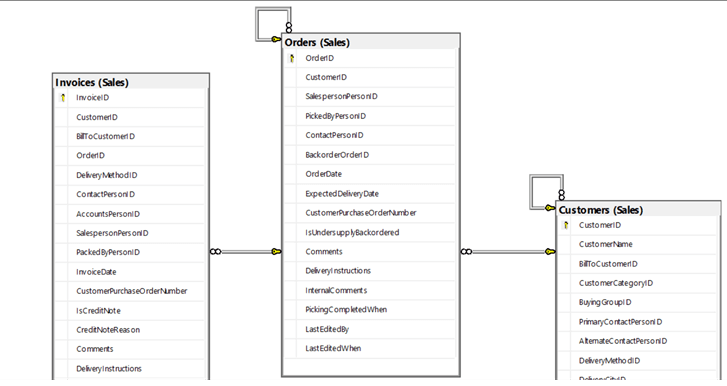The image size is (727, 386).
Task: Click the ExpectedDeliveryDate column row
Action: 370,194
